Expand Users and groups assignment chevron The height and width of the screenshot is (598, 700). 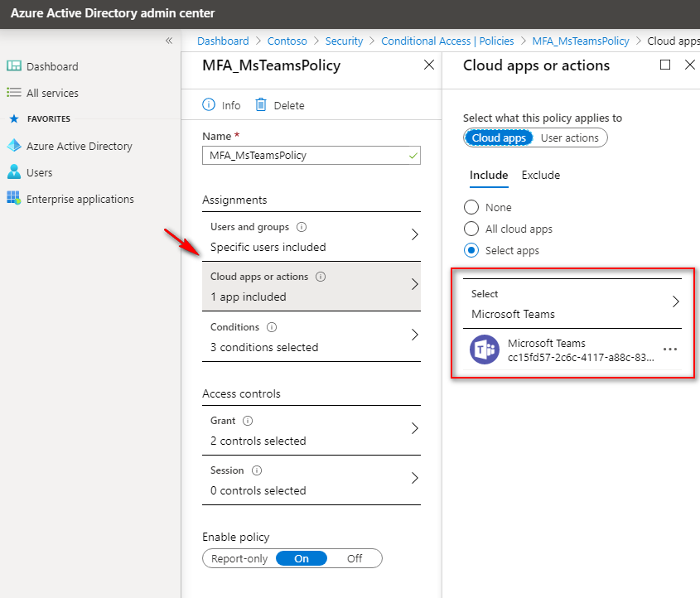(x=415, y=234)
